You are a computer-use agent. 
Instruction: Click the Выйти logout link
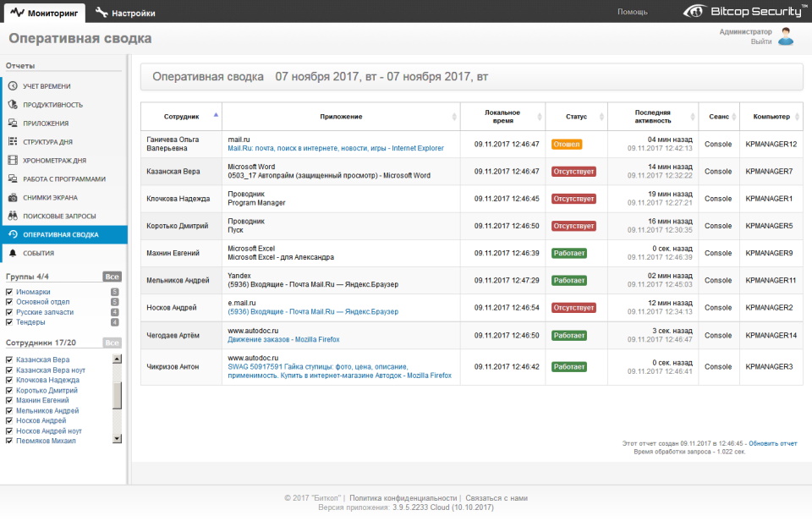click(761, 41)
